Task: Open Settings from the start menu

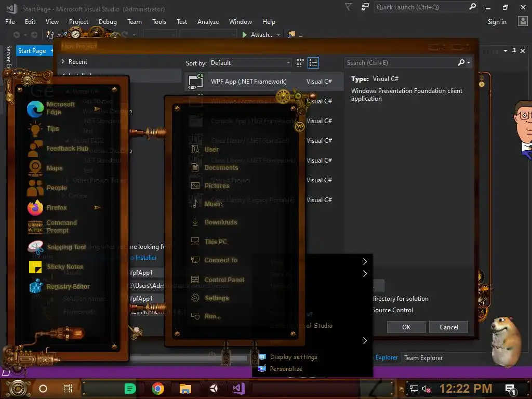Action: tap(210, 298)
